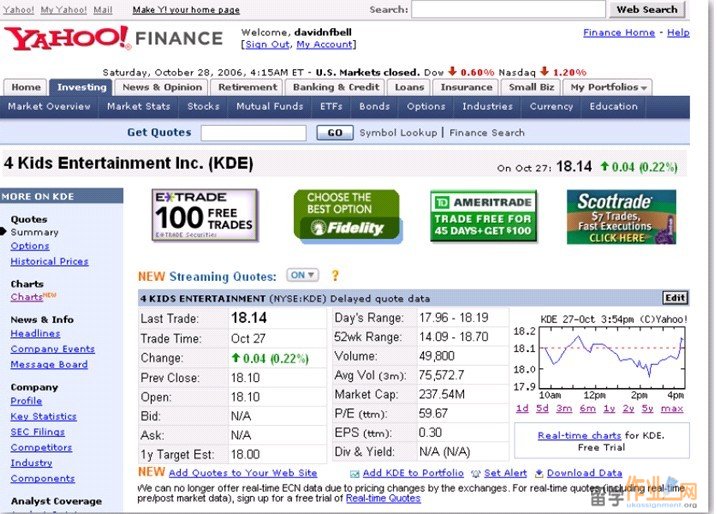
Task: Toggle the Streaming Quotes ON dropdown
Action: pyautogui.click(x=302, y=275)
